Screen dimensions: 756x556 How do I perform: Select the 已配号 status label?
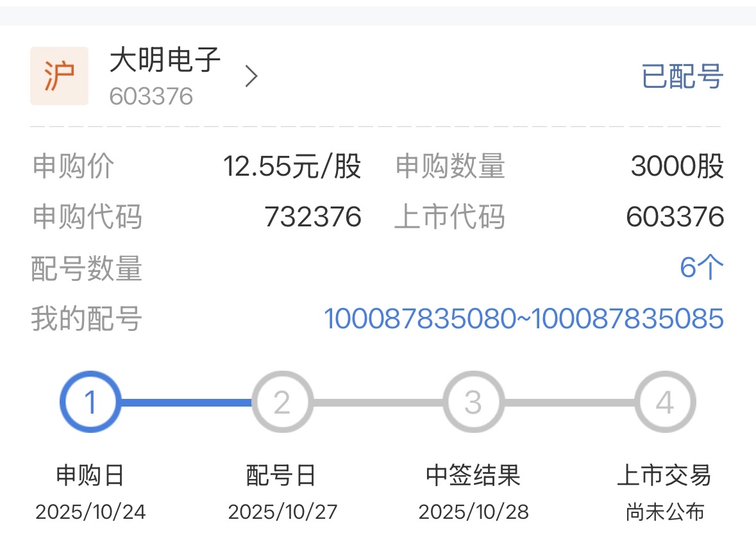682,76
